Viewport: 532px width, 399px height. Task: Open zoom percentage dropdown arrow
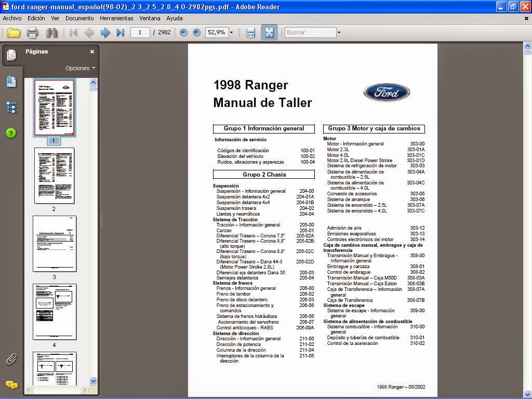[x=231, y=33]
